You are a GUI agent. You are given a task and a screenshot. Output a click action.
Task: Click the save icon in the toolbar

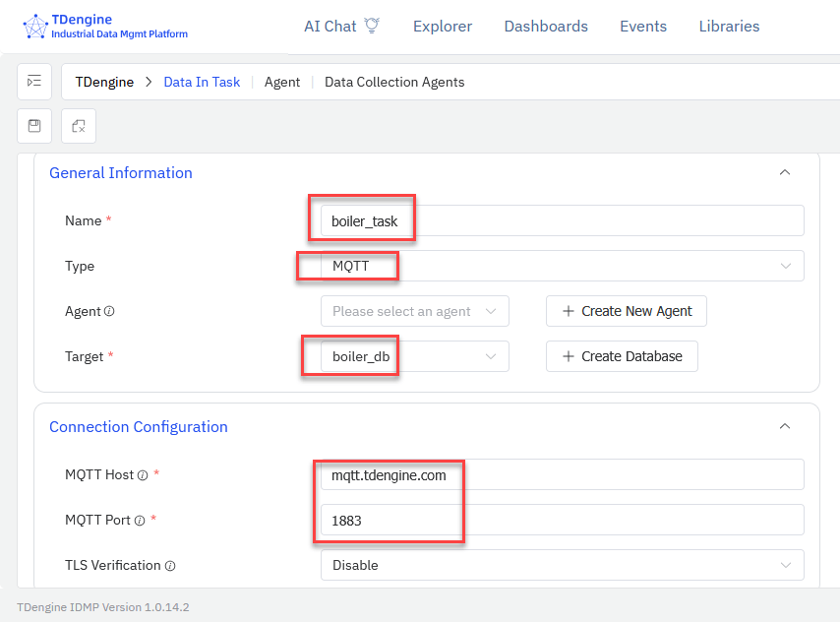pos(34,126)
